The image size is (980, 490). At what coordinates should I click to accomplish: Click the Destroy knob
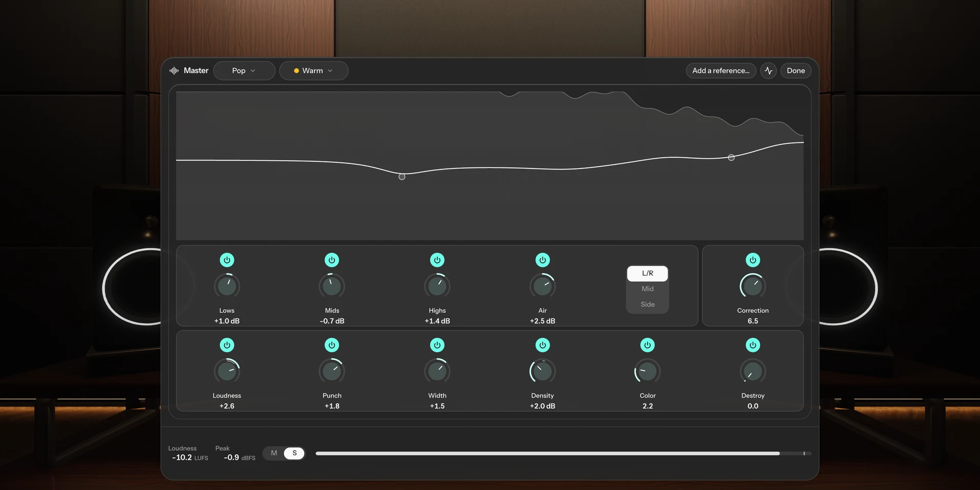point(753,371)
